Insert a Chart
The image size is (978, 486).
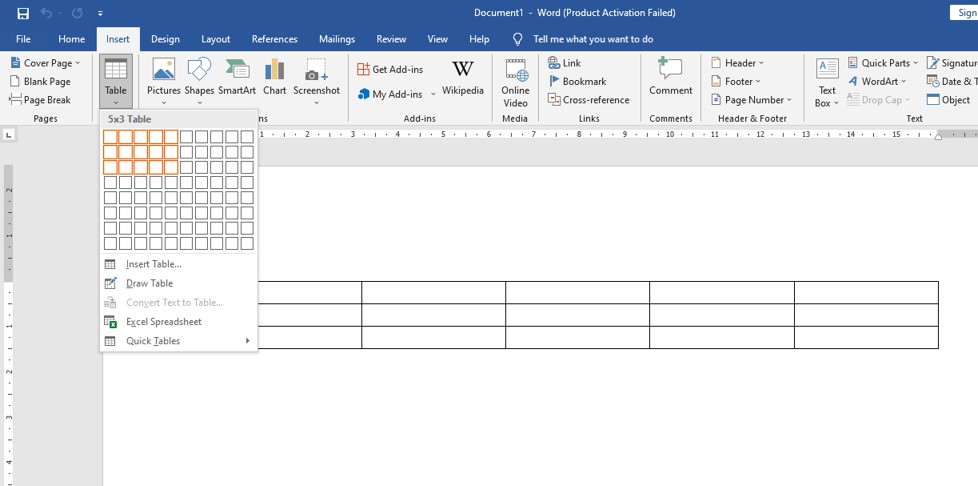click(274, 77)
